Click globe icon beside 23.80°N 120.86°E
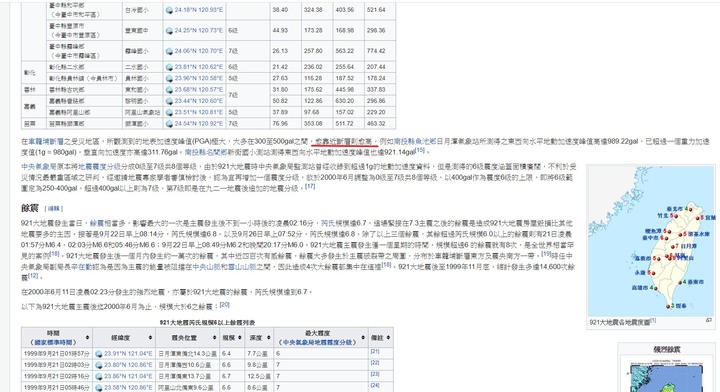Screen dimensions: 720x392 (x=99, y=365)
